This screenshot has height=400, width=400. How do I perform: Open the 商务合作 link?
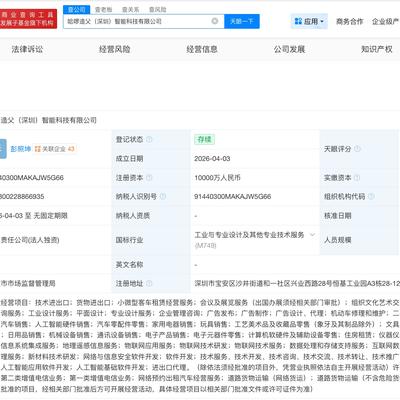349,22
